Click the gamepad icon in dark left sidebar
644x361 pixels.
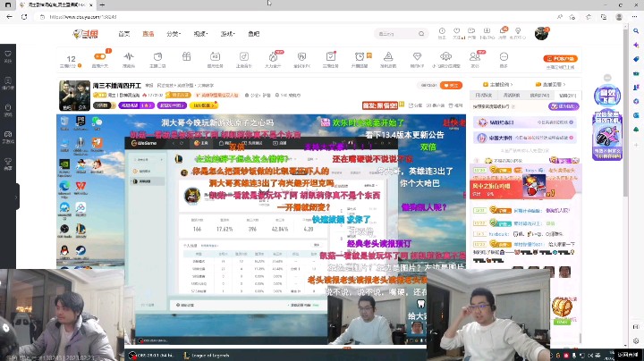(x=8, y=135)
